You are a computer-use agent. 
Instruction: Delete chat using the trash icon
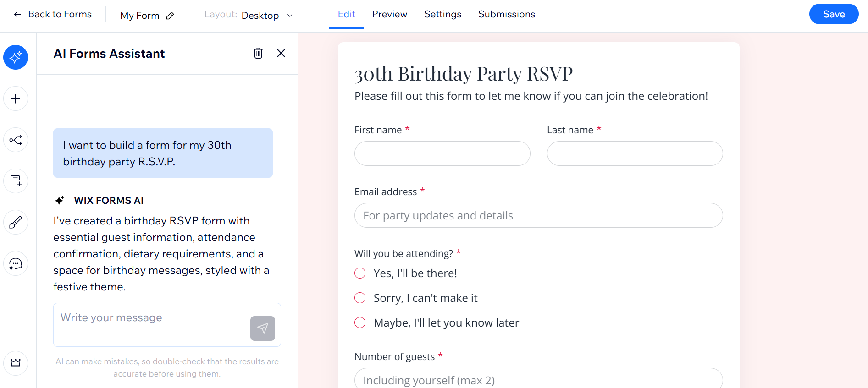[x=258, y=54]
